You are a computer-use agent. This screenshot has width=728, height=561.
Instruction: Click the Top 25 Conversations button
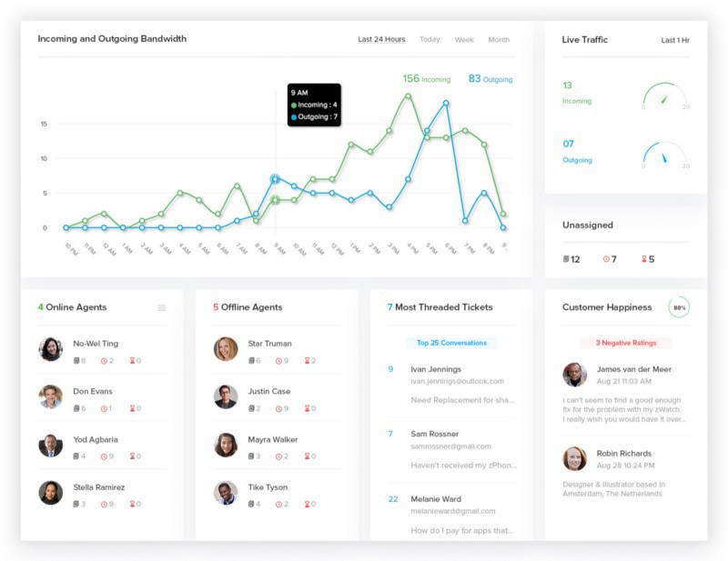pyautogui.click(x=451, y=343)
